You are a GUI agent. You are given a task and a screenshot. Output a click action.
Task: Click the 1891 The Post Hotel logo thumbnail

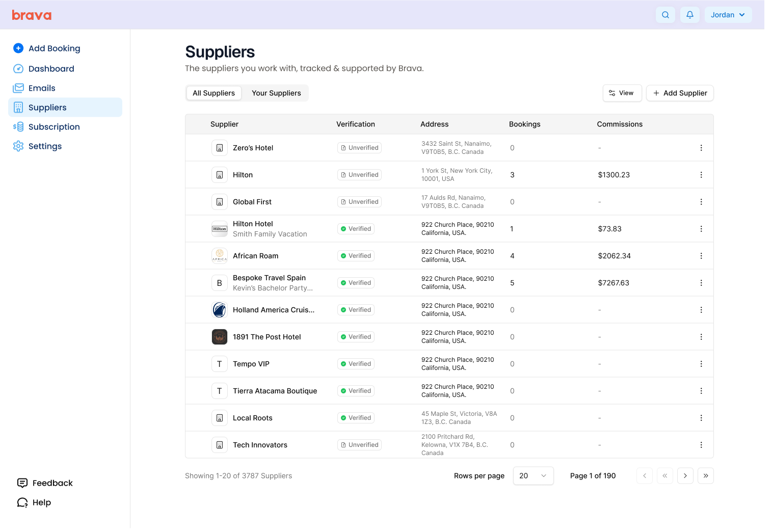(x=220, y=337)
